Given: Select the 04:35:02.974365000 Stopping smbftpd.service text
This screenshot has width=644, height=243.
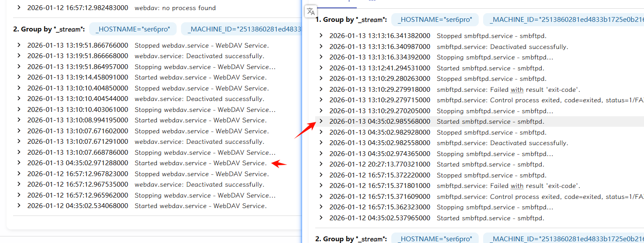Looking at the screenshot, I should coord(495,154).
